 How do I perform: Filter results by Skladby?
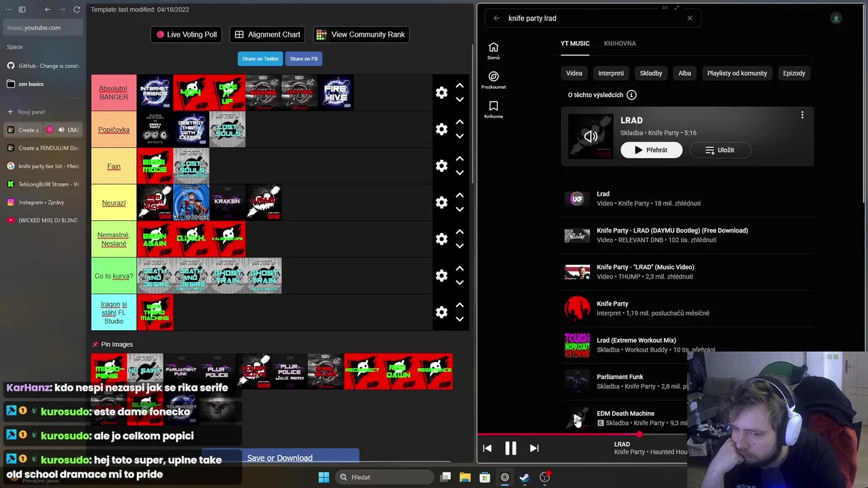(x=651, y=73)
